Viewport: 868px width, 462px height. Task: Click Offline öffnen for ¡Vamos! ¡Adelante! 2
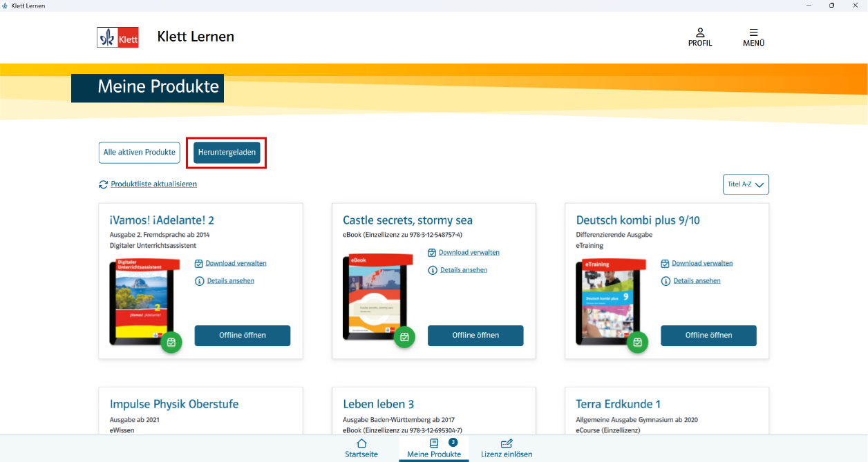click(243, 336)
